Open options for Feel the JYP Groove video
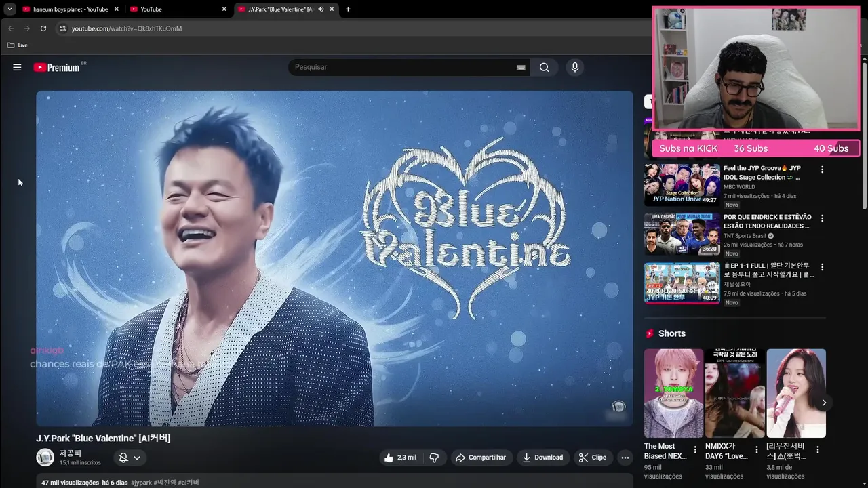 (x=822, y=169)
